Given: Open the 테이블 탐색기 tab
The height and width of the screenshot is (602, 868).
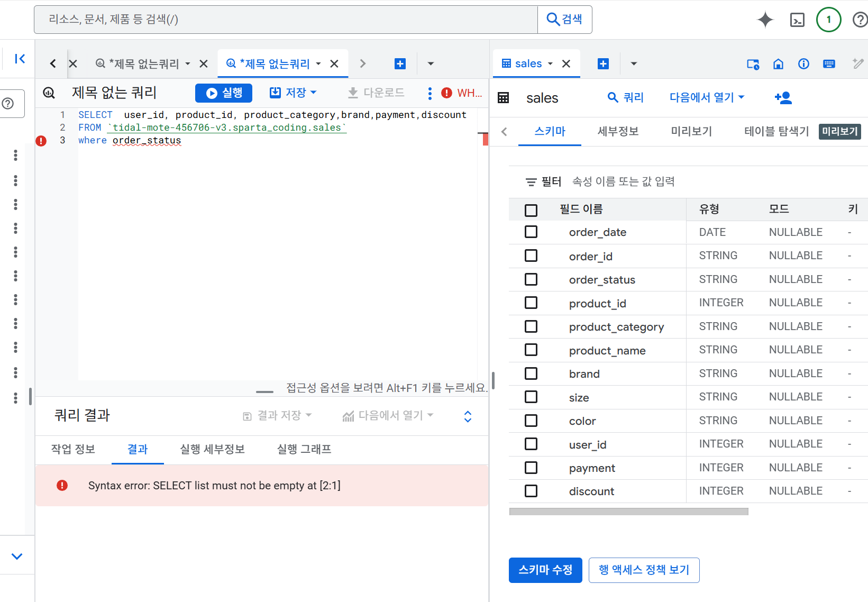Looking at the screenshot, I should pos(776,131).
